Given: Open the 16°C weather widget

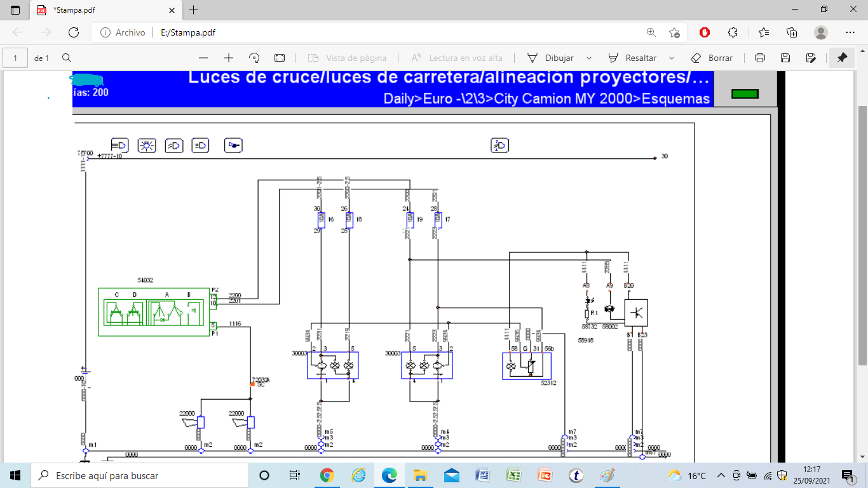Looking at the screenshot, I should pyautogui.click(x=687, y=475).
